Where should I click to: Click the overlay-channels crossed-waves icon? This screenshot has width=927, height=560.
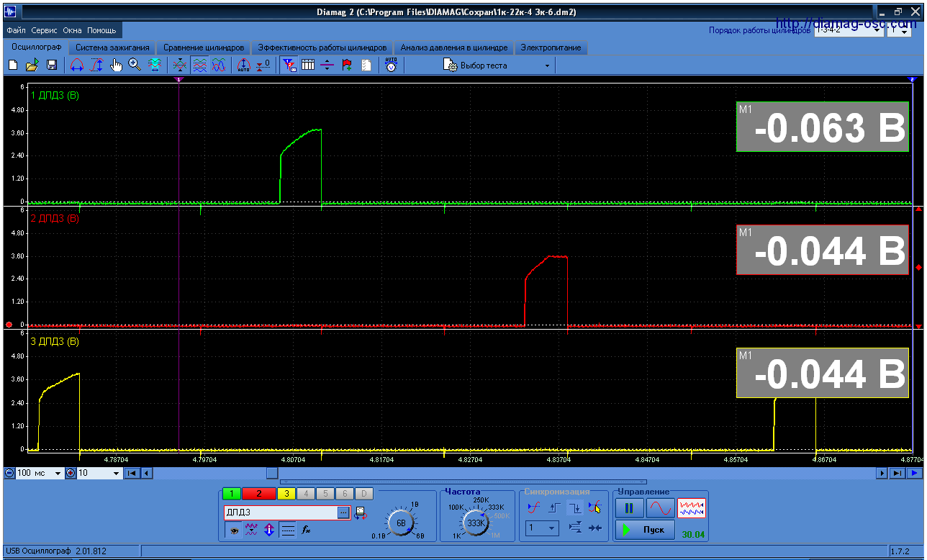pos(181,66)
